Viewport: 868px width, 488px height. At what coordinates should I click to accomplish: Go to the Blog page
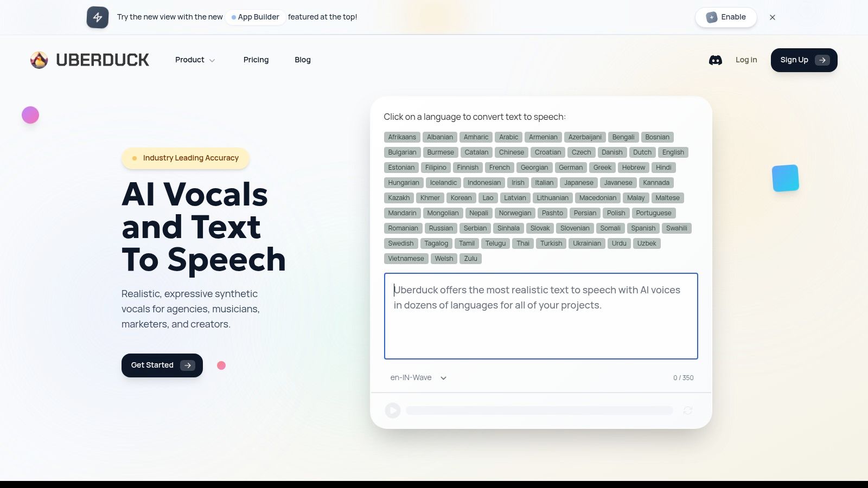(x=303, y=60)
